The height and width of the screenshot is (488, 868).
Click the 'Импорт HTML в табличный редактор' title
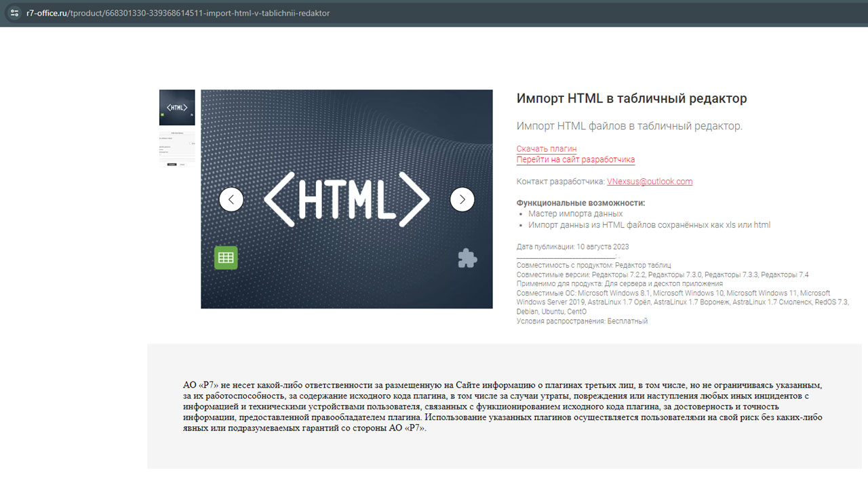(631, 98)
